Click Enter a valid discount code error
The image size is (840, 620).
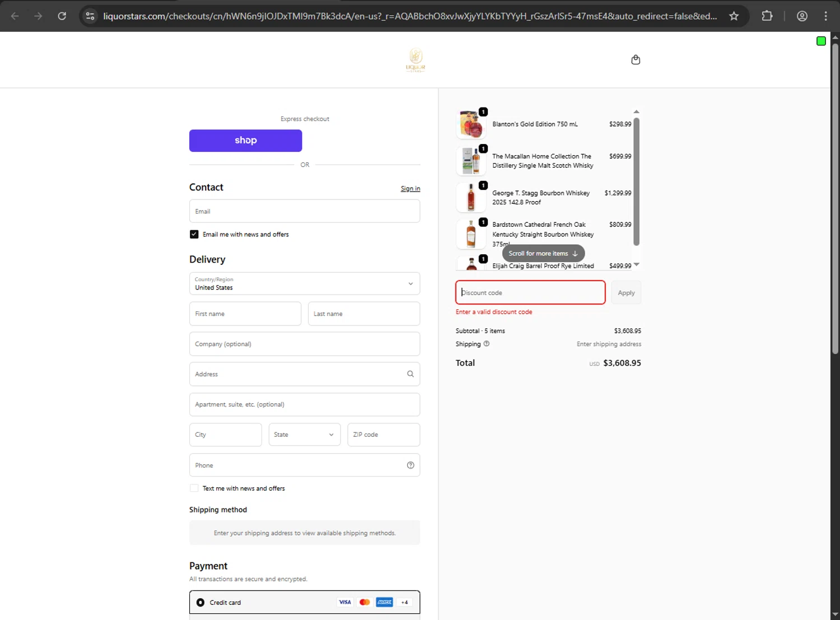point(494,312)
